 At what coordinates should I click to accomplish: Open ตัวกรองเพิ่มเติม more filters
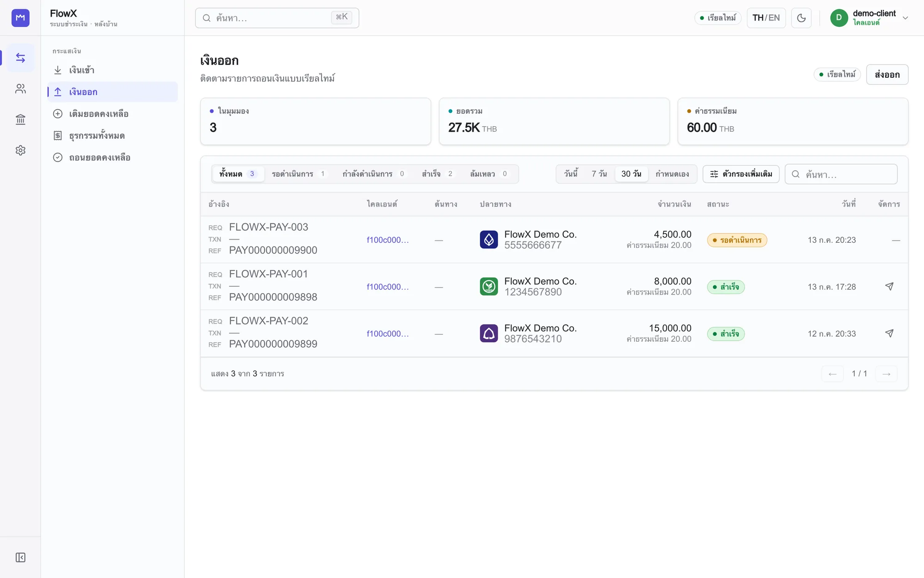point(741,174)
